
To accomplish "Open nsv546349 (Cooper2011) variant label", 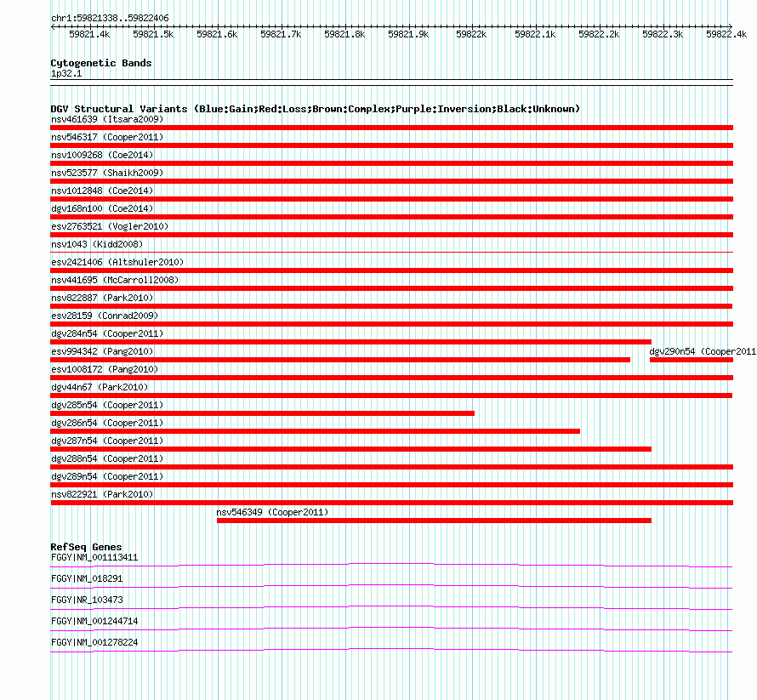I will (272, 512).
